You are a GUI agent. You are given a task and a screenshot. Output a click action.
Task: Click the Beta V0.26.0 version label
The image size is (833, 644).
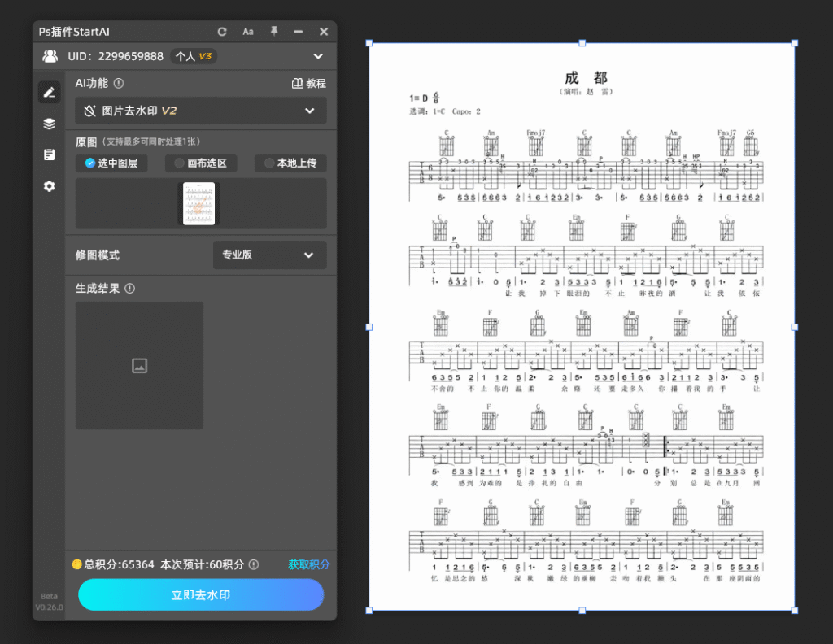(x=49, y=602)
